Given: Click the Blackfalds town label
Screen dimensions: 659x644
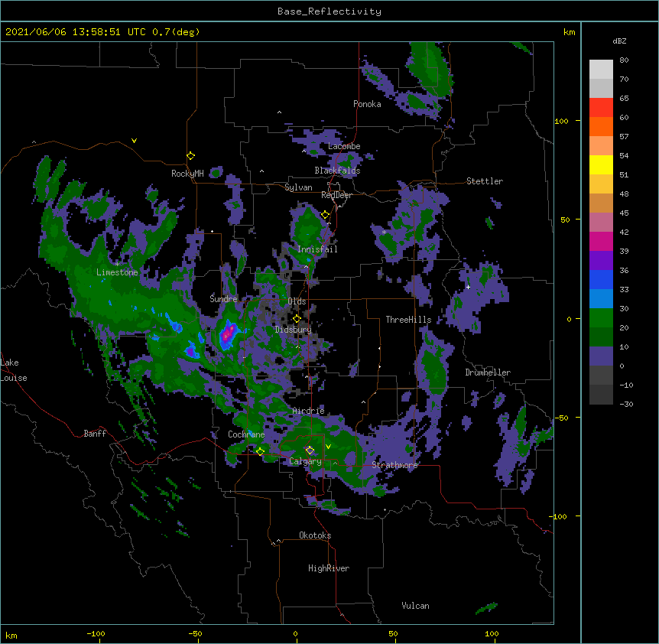Looking at the screenshot, I should click(337, 171).
